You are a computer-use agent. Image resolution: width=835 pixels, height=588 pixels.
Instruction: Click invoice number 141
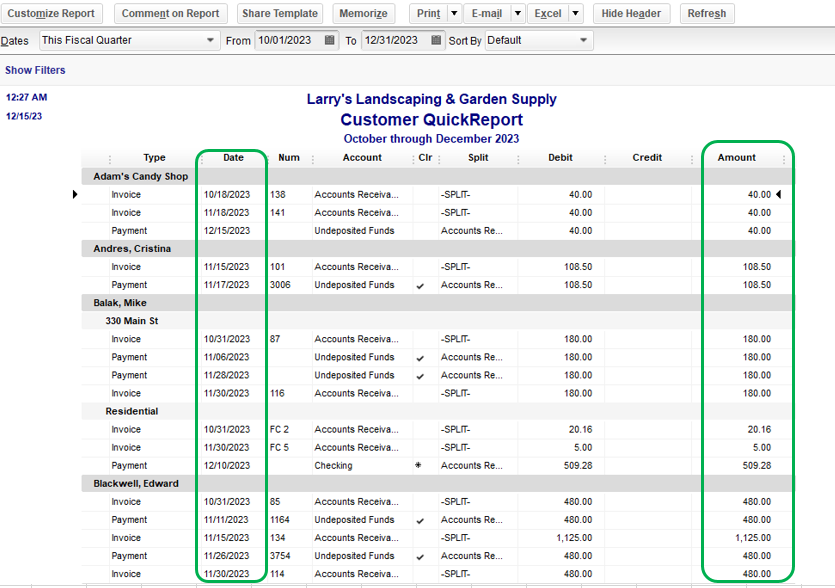[277, 213]
